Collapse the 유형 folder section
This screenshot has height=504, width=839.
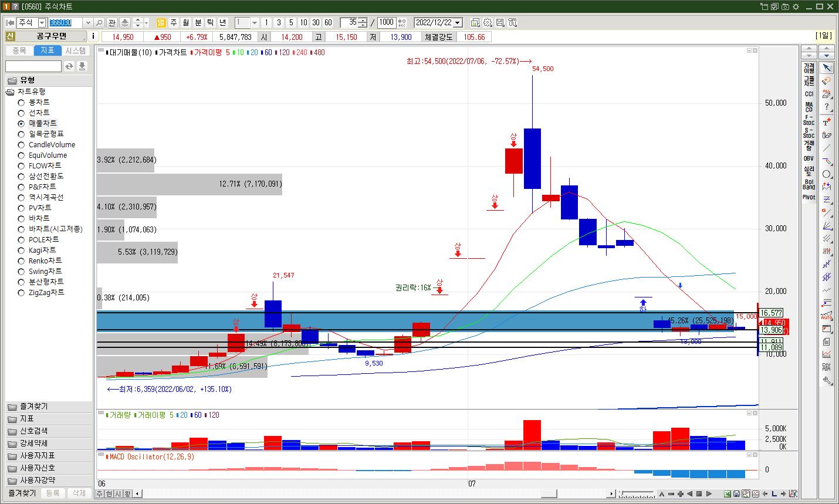[x=49, y=80]
